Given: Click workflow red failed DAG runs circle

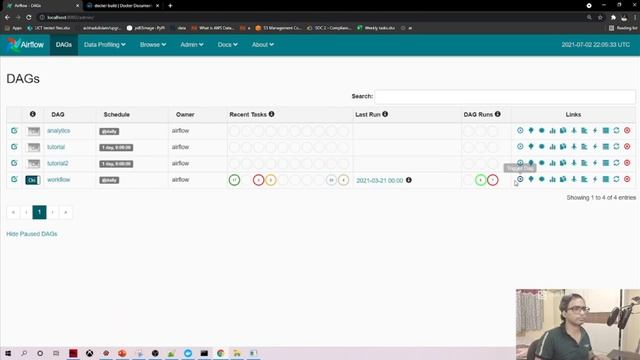Looking at the screenshot, I should coord(493,180).
